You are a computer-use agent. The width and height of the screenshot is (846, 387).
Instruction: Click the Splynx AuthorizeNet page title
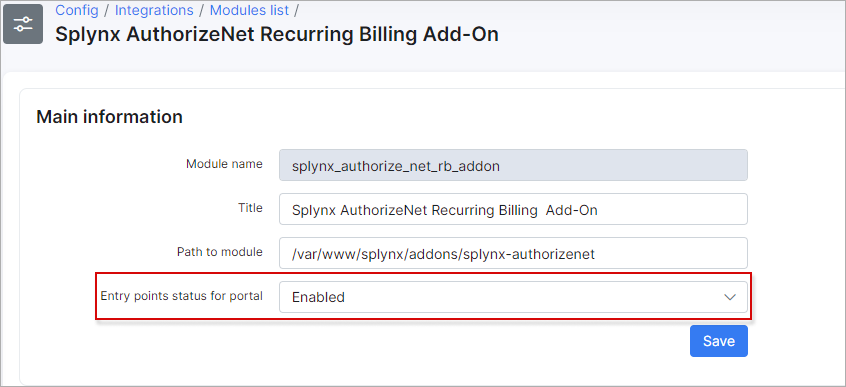click(277, 35)
